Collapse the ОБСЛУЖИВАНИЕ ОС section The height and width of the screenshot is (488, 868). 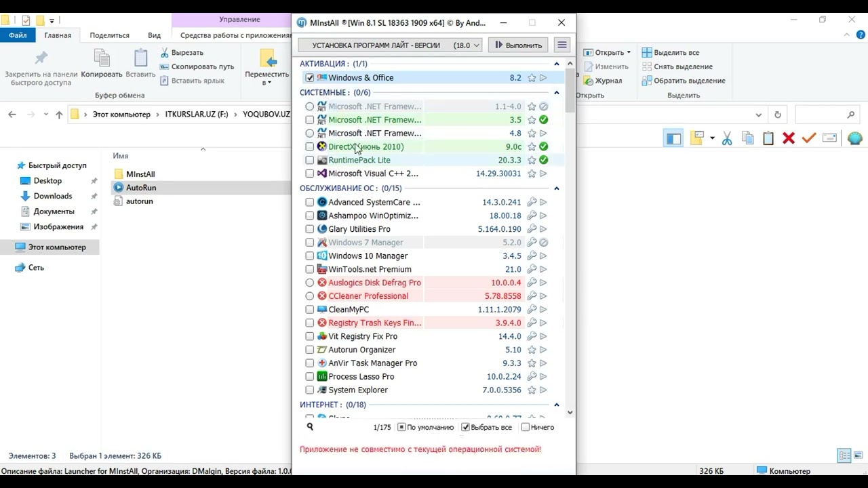(557, 188)
